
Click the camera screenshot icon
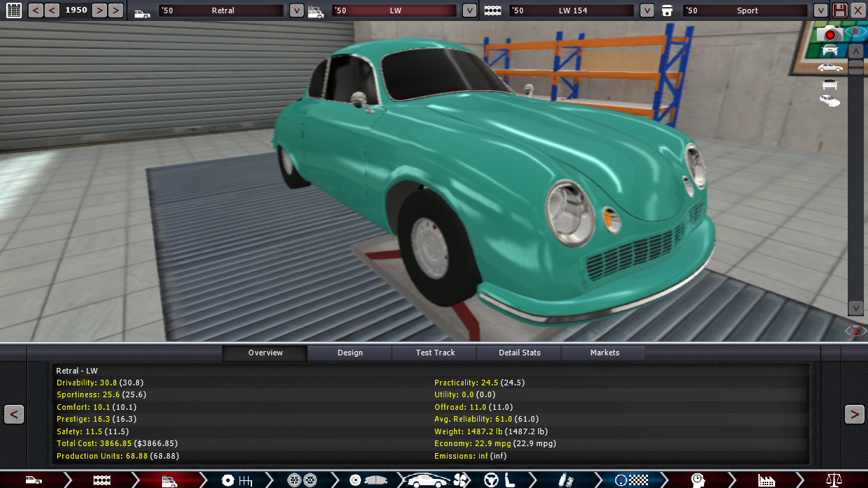point(830,33)
